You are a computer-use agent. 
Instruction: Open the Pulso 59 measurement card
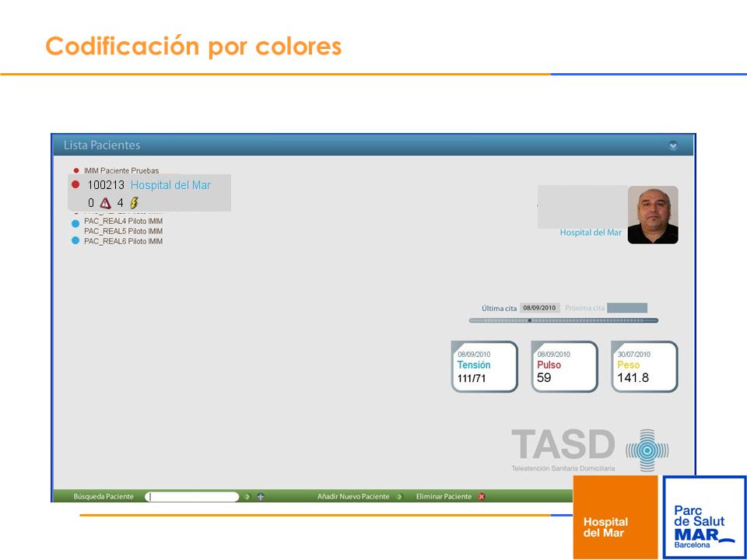(x=565, y=366)
